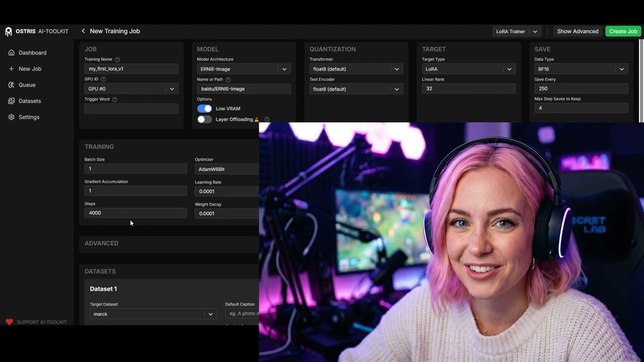Viewport: 644px width, 362px height.
Task: Click the vertical page scrollbar on the right edge
Action: point(641,81)
